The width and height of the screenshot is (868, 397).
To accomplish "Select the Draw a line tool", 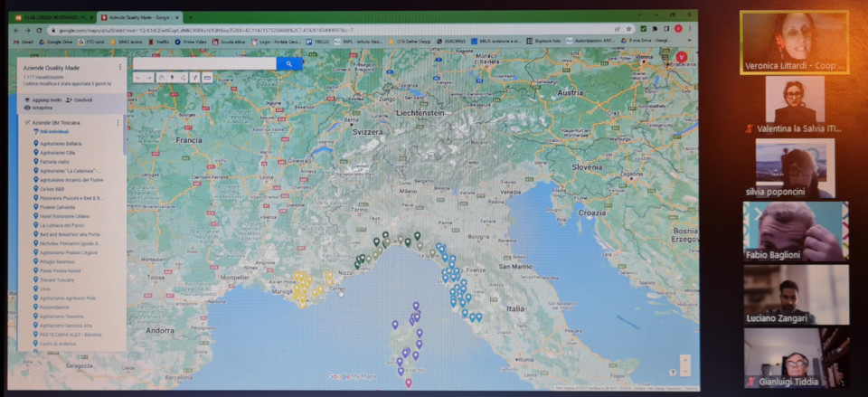I will tap(184, 78).
